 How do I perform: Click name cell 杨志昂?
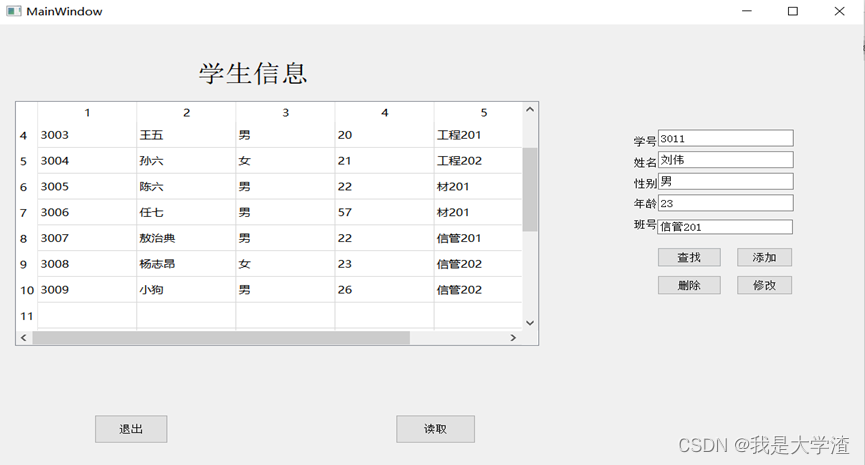tap(186, 264)
